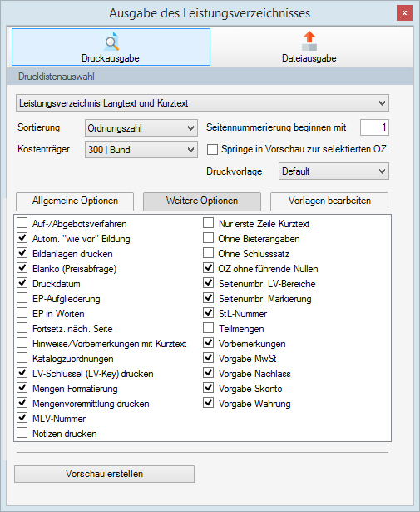Click the Seitennummerierung beginnen mit field

[x=374, y=127]
